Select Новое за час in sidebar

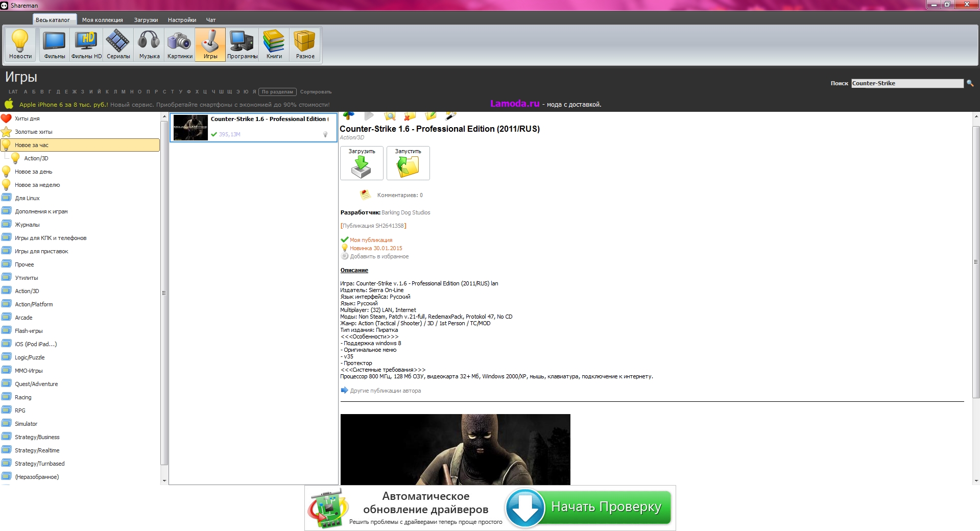80,145
